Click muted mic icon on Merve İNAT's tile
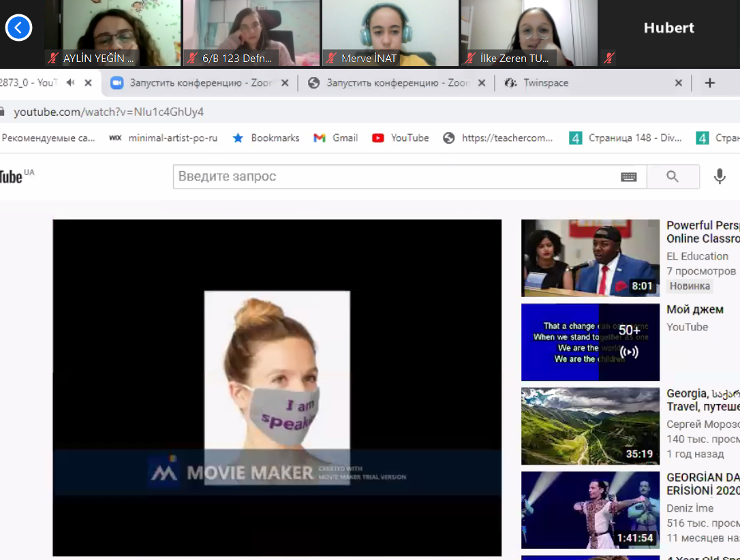Image resolution: width=740 pixels, height=560 pixels. [331, 59]
